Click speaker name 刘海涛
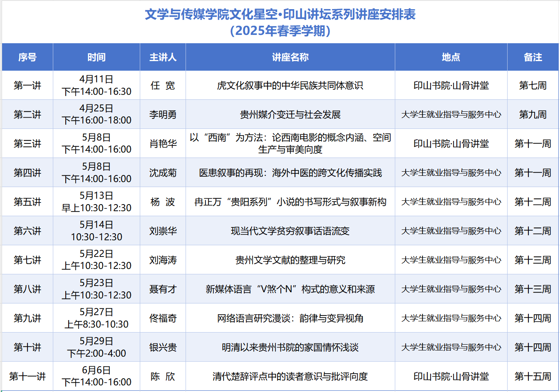This screenshot has width=560, height=392. pyautogui.click(x=163, y=260)
